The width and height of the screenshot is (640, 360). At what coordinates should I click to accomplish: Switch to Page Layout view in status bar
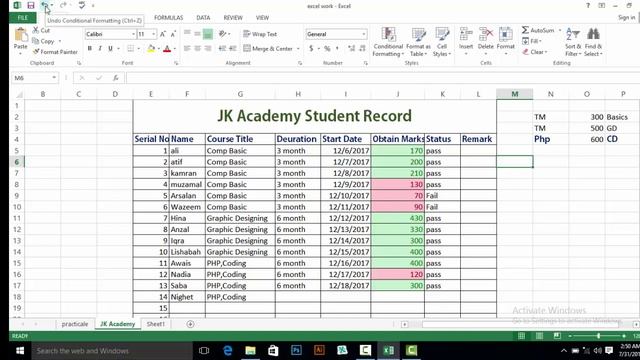tap(539, 336)
